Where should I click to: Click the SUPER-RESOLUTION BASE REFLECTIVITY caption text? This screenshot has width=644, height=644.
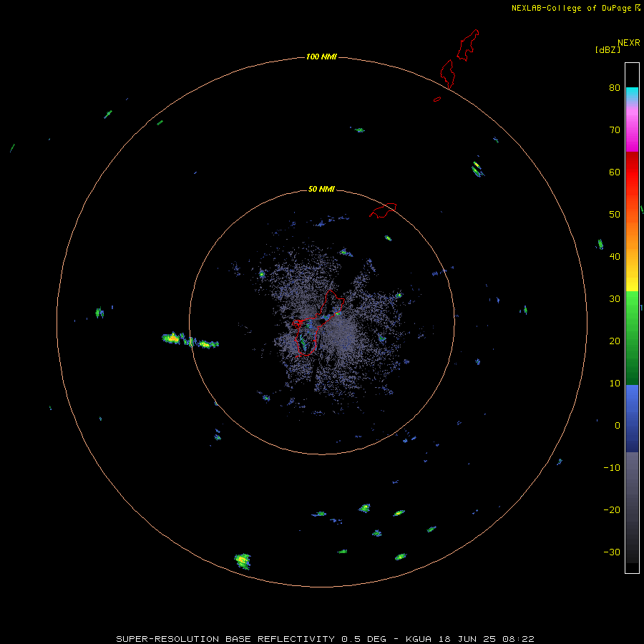click(x=225, y=639)
